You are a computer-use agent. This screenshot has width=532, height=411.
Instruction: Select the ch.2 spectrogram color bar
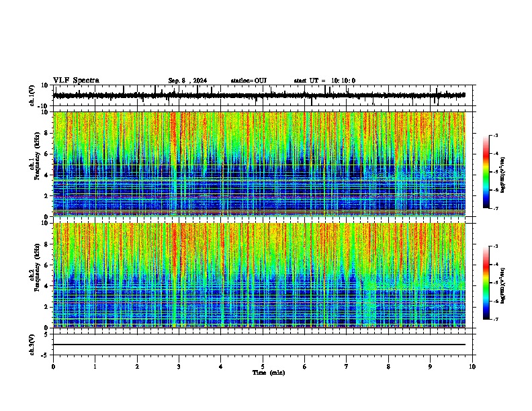(486, 283)
